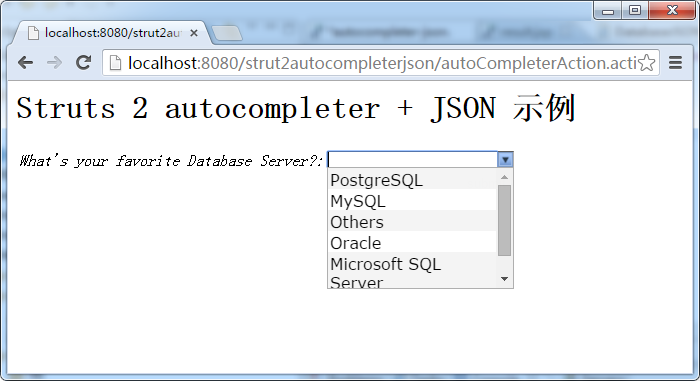
Task: Select PostgreSQL from the list
Action: point(412,180)
